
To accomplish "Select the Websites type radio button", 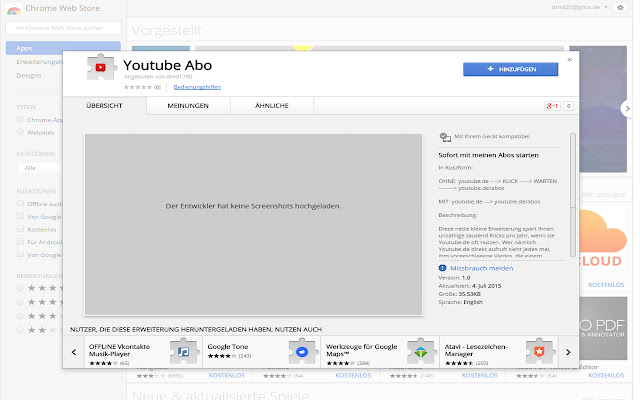I will click(x=20, y=132).
